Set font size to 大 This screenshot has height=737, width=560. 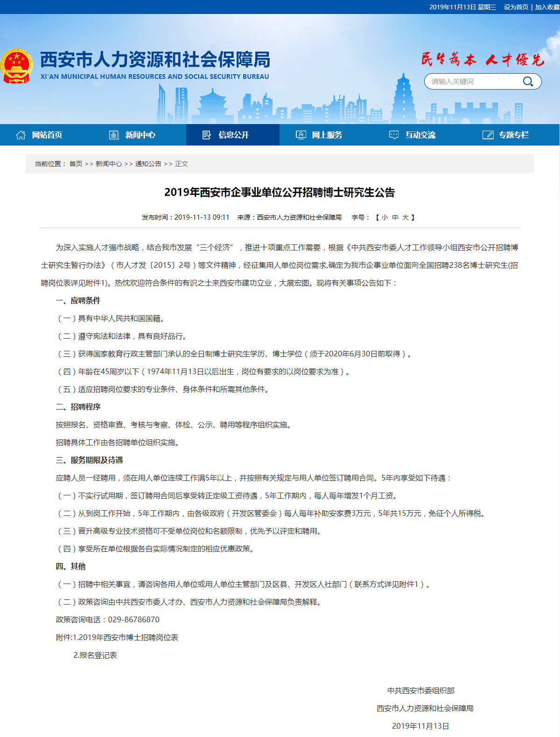pyautogui.click(x=406, y=217)
